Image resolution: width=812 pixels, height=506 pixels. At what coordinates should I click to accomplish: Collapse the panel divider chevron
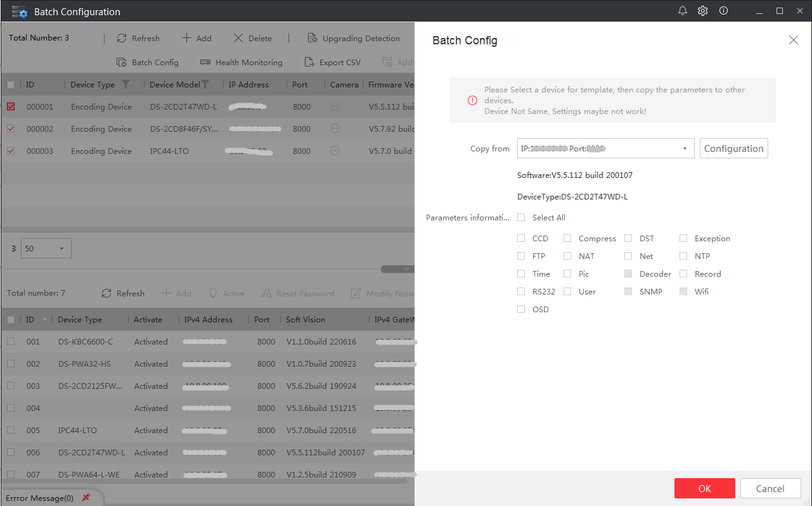(406, 269)
